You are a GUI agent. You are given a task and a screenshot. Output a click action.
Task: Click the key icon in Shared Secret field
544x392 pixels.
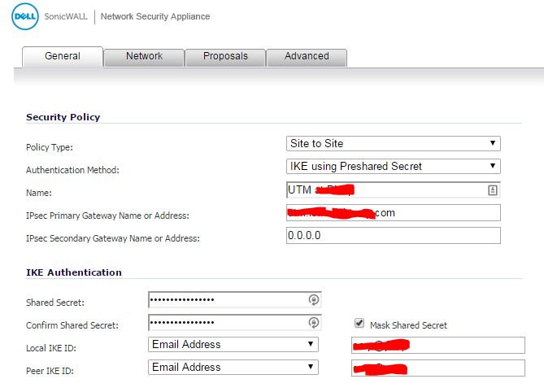pos(314,300)
